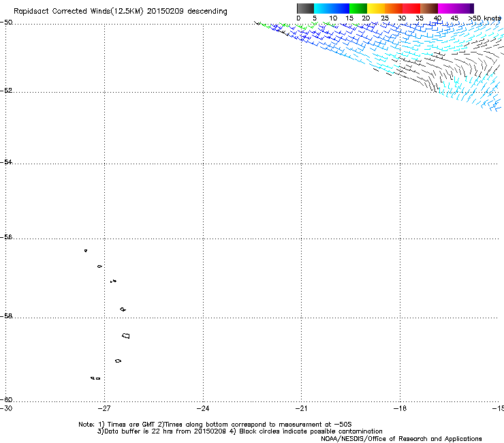
Task: Click the latitude label -58
Action: [6, 316]
